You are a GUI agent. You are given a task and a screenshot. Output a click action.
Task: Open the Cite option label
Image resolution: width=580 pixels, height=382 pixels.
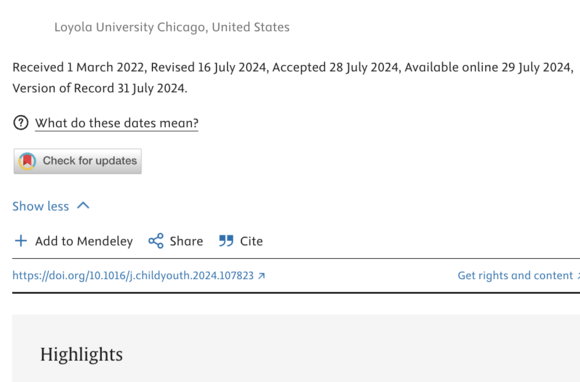252,241
